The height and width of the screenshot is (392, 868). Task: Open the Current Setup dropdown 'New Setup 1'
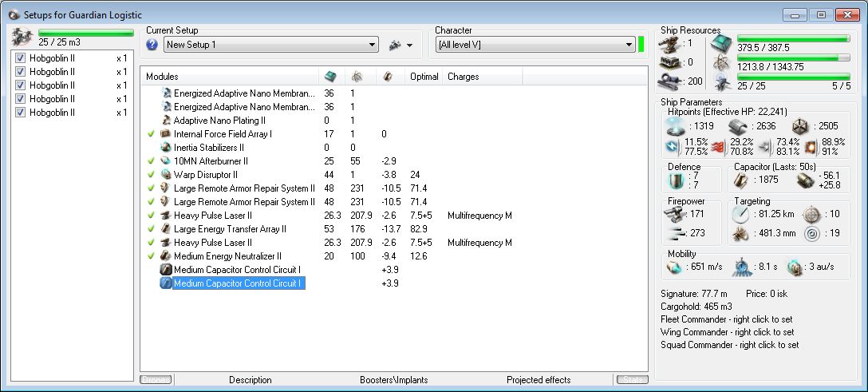271,45
